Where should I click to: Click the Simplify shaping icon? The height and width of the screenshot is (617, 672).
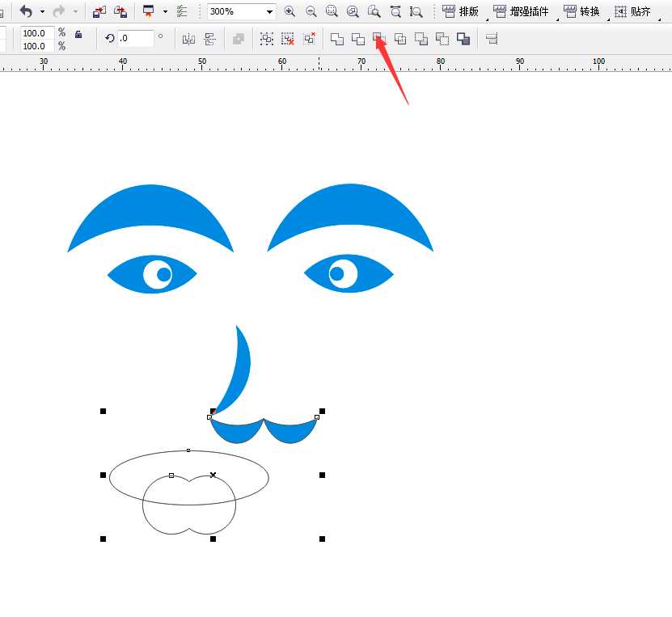point(400,38)
